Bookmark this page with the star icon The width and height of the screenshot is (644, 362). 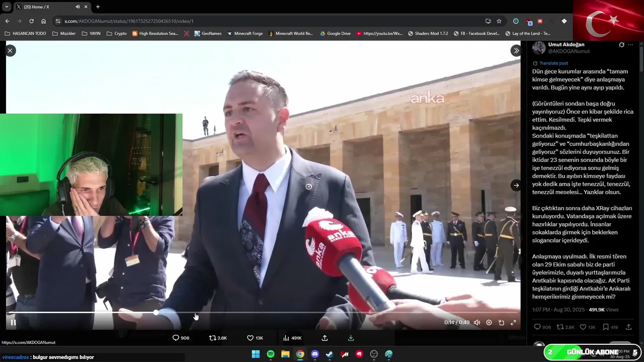(x=499, y=21)
